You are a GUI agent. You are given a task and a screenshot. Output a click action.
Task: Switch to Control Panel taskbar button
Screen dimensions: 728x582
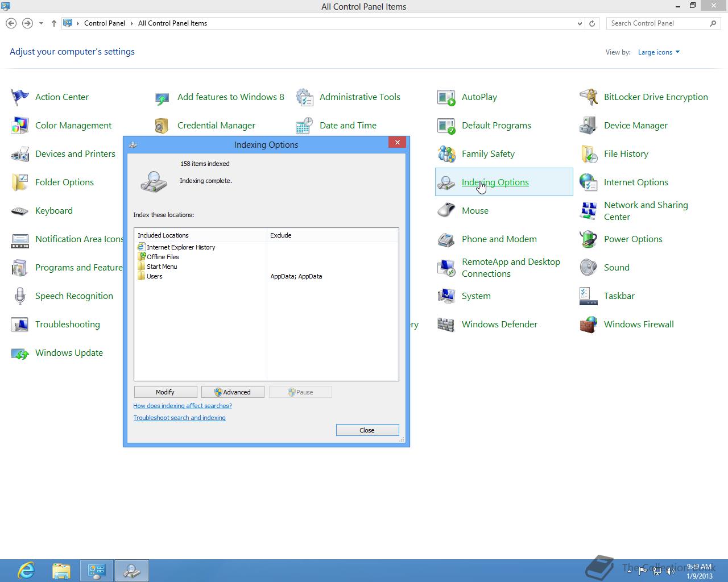coord(97,571)
